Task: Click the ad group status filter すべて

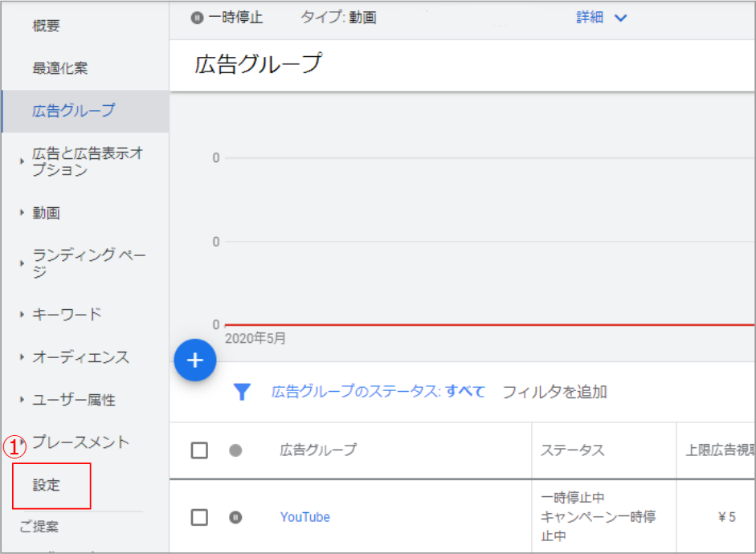Action: 465,392
